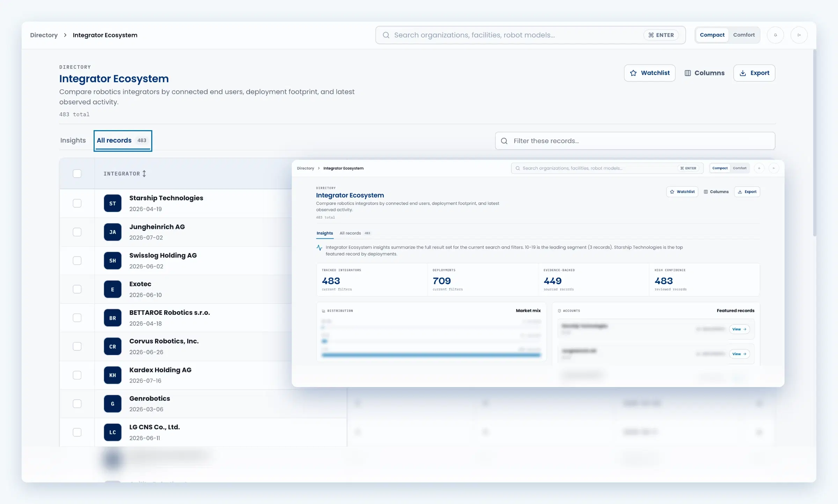Click the long blue Market mix distribution bar
This screenshot has height=504, width=838.
click(431, 355)
